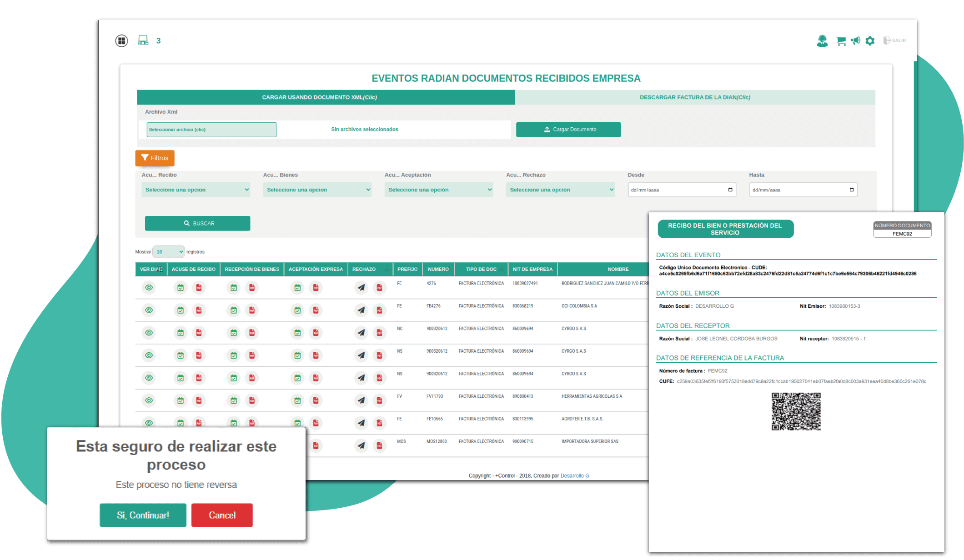Open the settings gear icon

(x=870, y=41)
